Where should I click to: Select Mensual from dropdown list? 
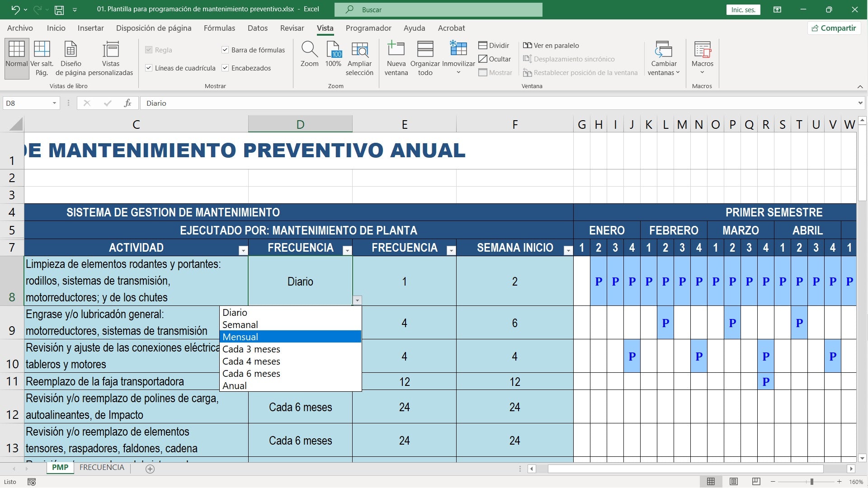(290, 337)
